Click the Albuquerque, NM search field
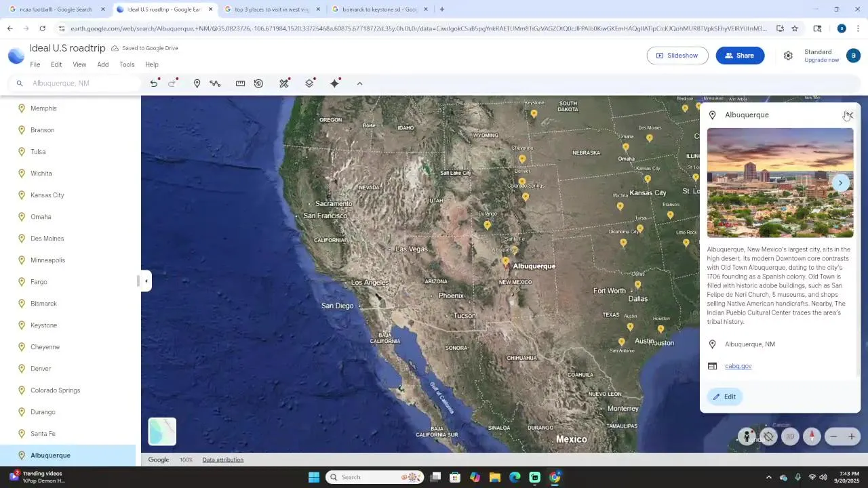The width and height of the screenshot is (868, 488). coord(75,83)
